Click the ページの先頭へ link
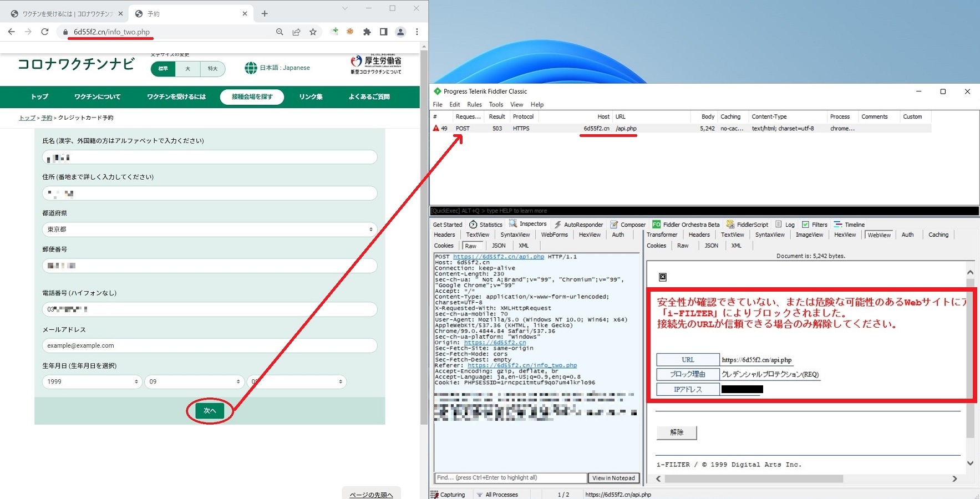The image size is (980, 499). click(x=371, y=495)
